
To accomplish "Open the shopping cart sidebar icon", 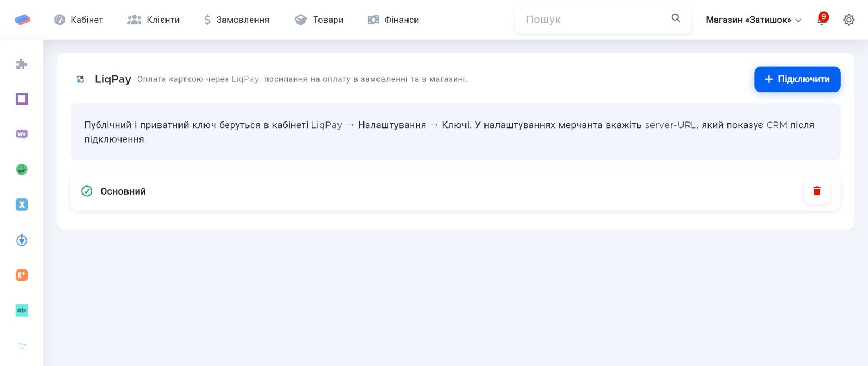I will tap(22, 345).
